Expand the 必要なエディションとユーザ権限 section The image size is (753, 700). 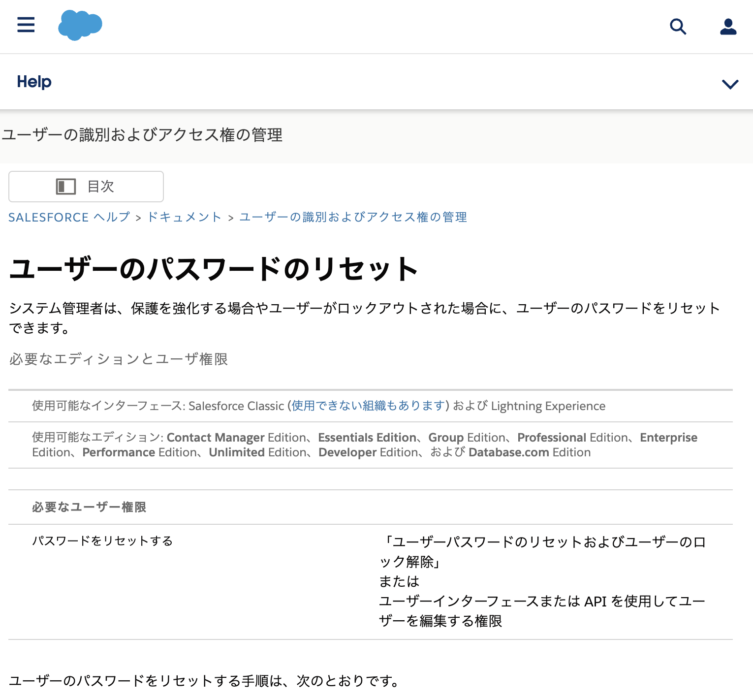pos(119,359)
